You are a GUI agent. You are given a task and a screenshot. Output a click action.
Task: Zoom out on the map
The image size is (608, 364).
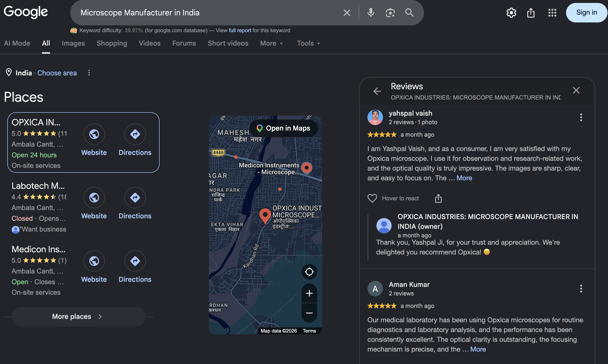[309, 313]
